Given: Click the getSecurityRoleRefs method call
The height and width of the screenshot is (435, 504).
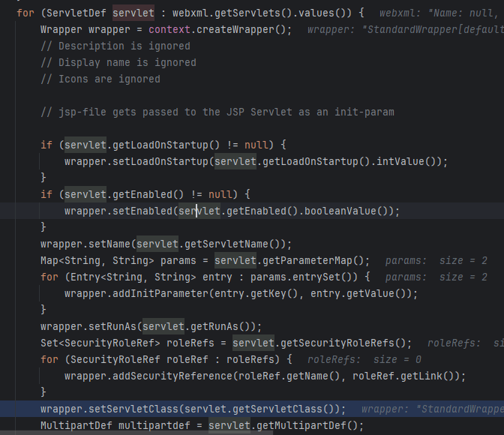Looking at the screenshot, I should click(342, 343).
